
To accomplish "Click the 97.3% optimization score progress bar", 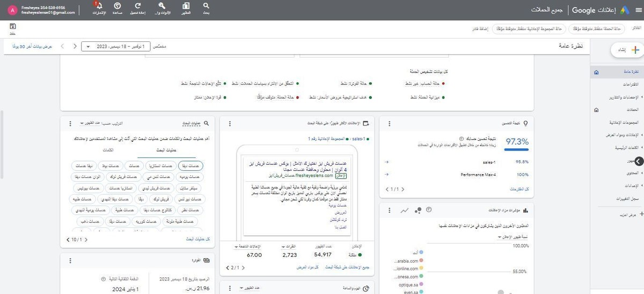I will coord(517,150).
